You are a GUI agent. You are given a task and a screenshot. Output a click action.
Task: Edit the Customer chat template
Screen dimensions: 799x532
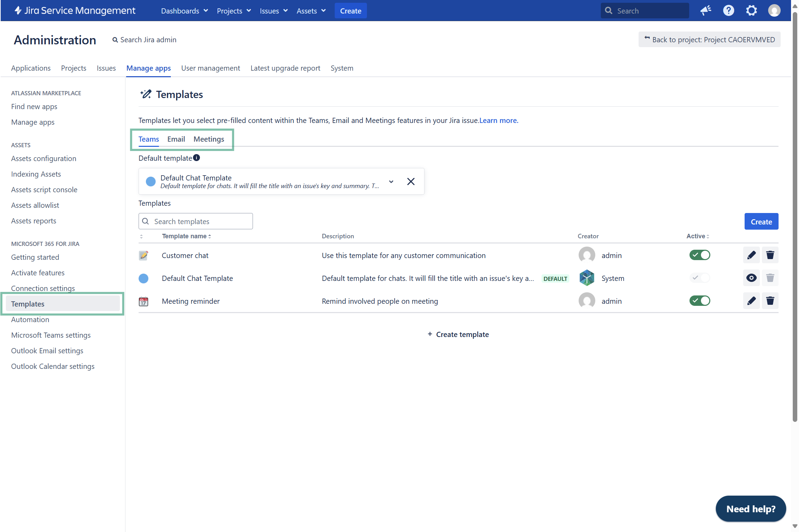coord(751,255)
